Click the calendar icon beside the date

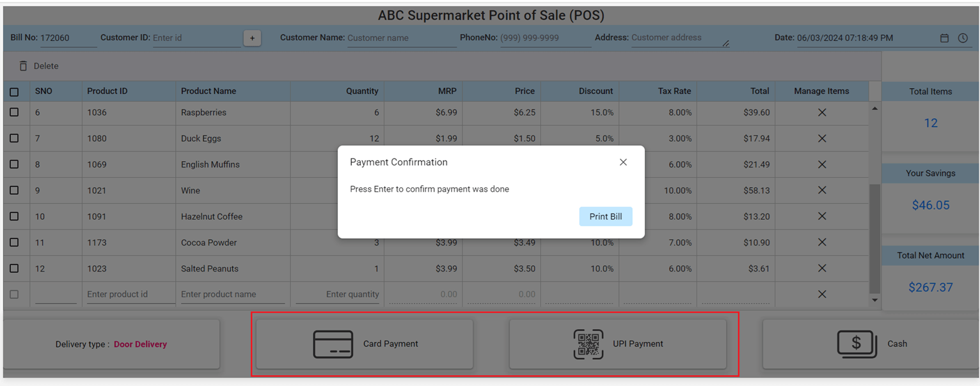(x=944, y=38)
